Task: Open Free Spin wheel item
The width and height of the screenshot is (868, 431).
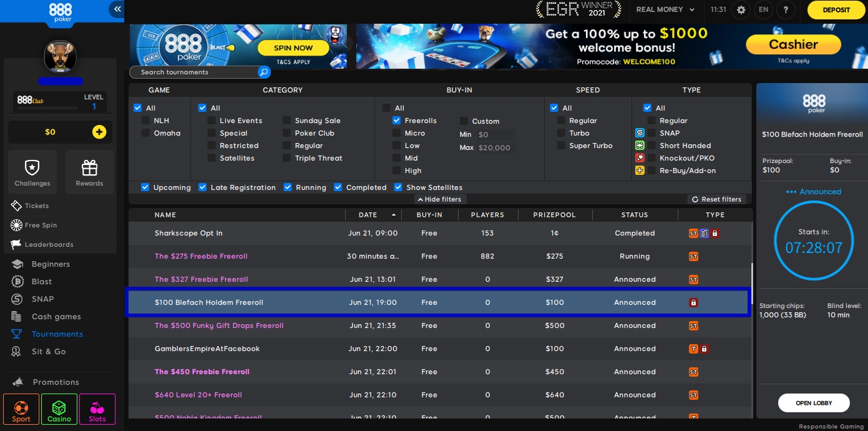Action: 34,225
